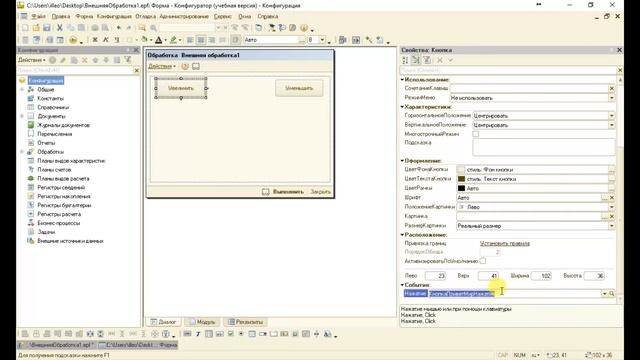Click the Open file folder icon
640x360 pixels.
click(x=36, y=28)
